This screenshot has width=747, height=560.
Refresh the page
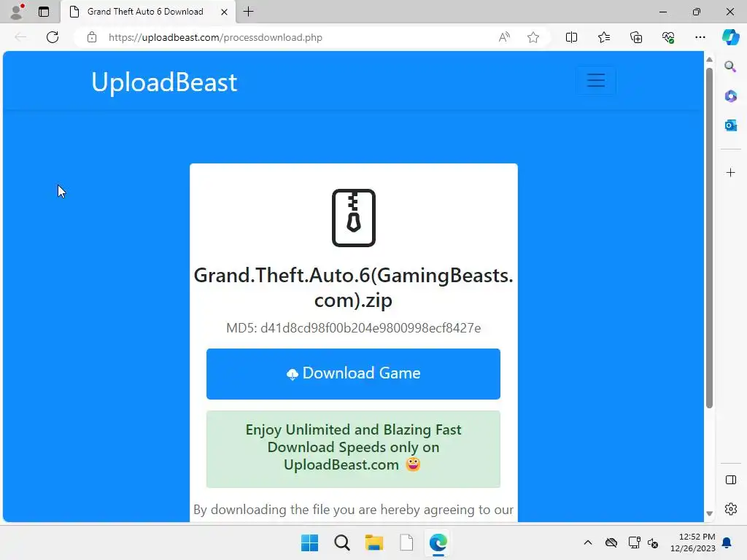tap(53, 37)
